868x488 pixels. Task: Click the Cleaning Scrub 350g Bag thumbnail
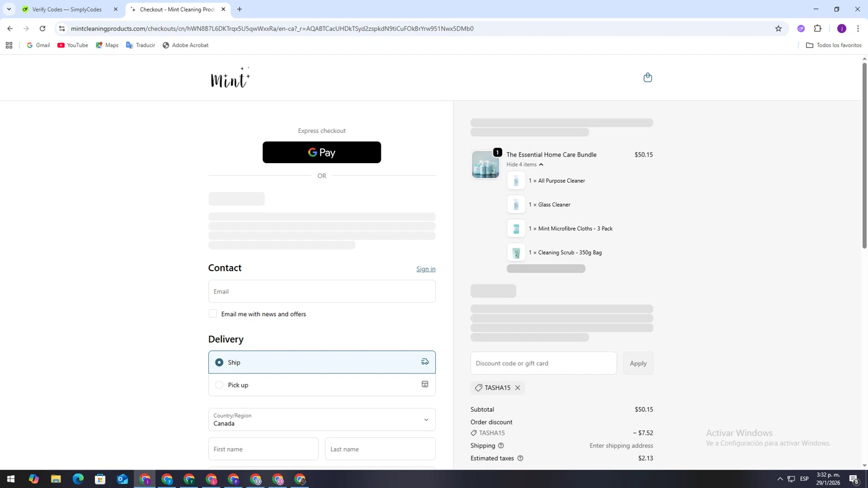click(x=516, y=253)
